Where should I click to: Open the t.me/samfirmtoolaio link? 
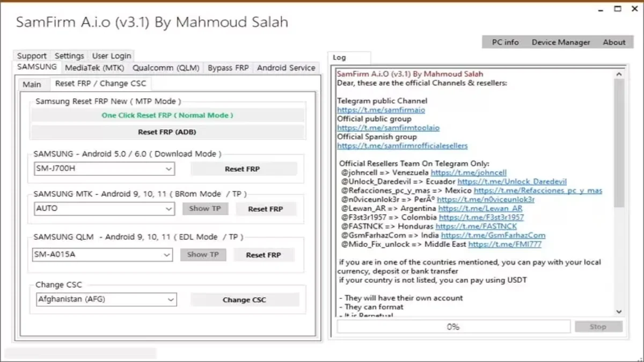tap(388, 128)
